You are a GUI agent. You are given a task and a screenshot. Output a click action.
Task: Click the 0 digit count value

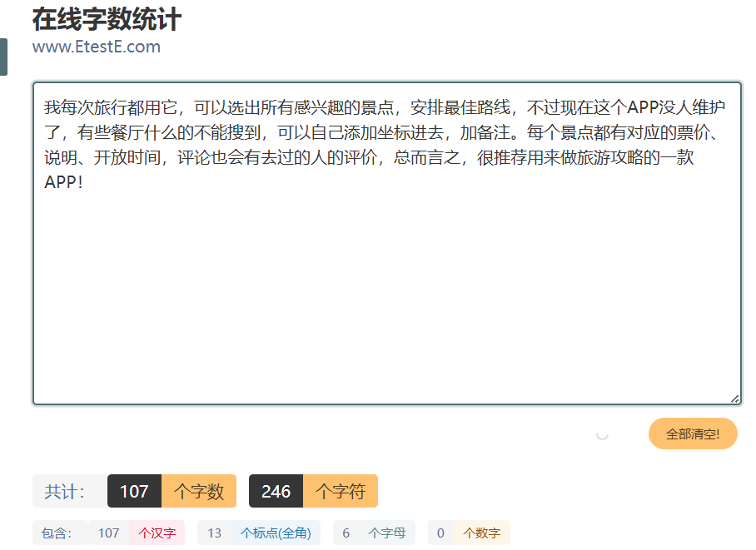coord(440,533)
